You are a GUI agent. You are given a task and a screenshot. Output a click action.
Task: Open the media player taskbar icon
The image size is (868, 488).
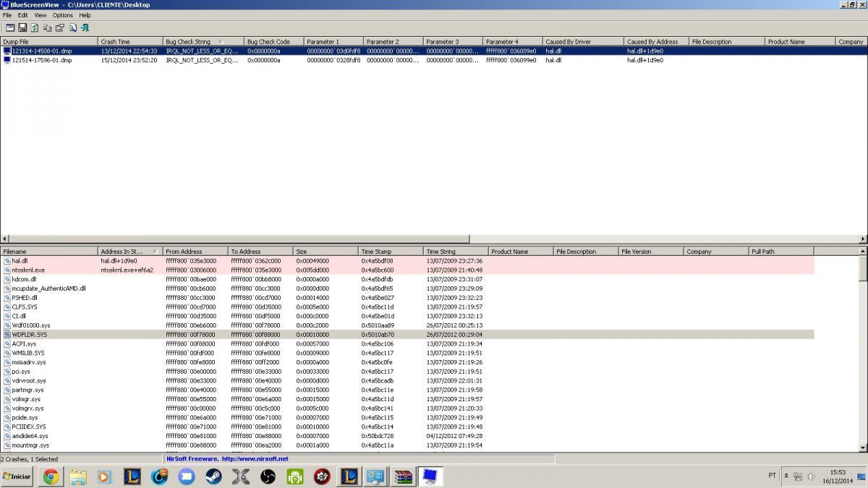(x=105, y=476)
